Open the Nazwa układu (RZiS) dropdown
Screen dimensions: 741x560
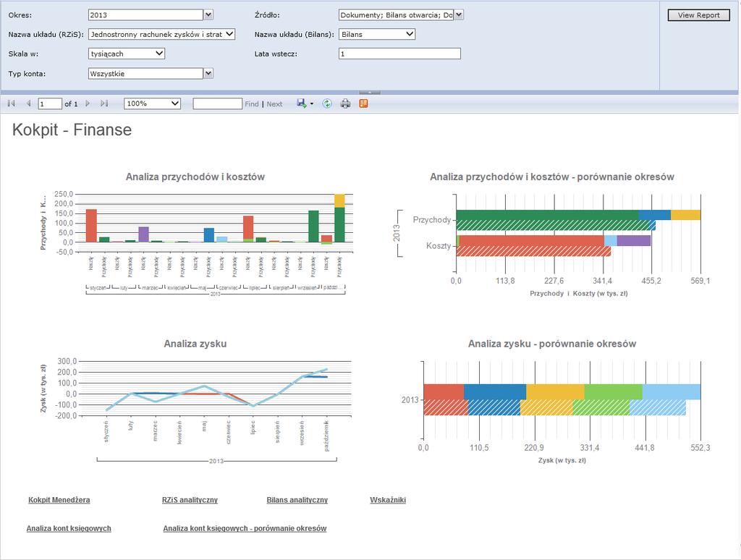pos(161,35)
